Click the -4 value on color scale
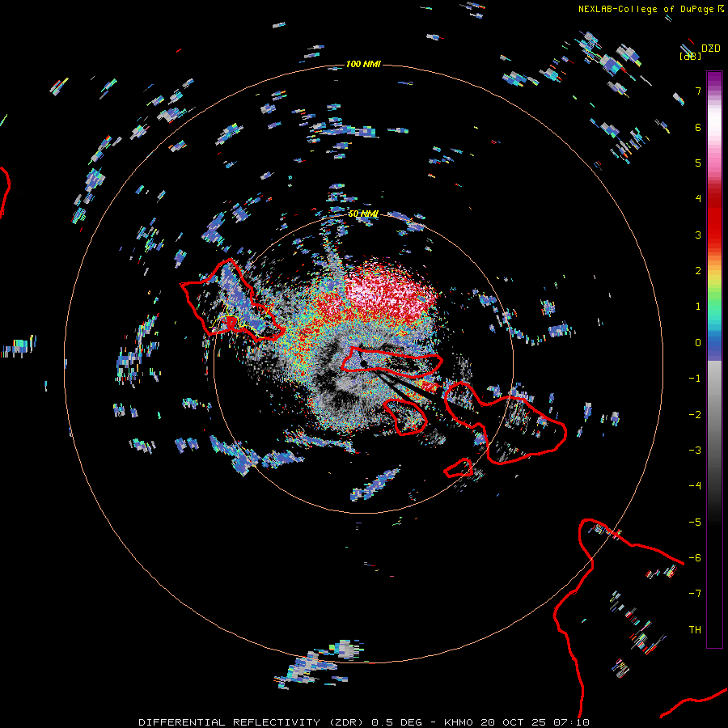Screen dimensions: 728x728 pyautogui.click(x=695, y=486)
